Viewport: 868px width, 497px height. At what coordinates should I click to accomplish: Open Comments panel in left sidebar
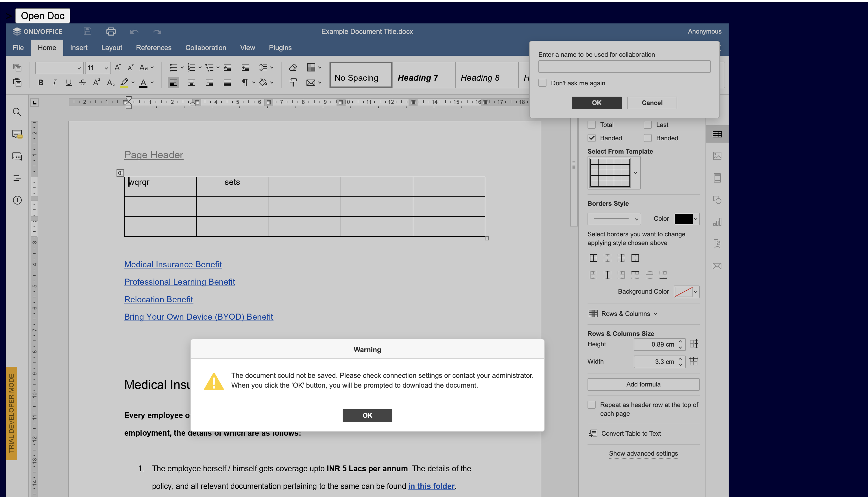(x=17, y=134)
